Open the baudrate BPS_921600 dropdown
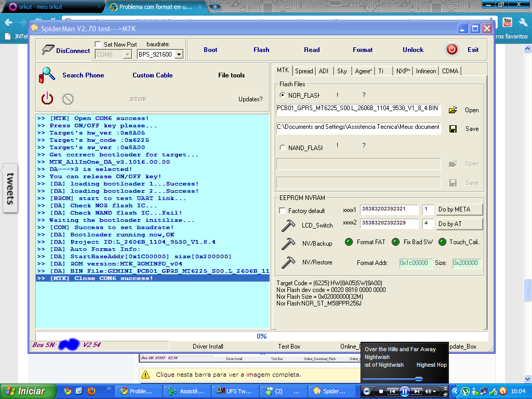Viewport: 532px width, 399px height. tap(179, 54)
